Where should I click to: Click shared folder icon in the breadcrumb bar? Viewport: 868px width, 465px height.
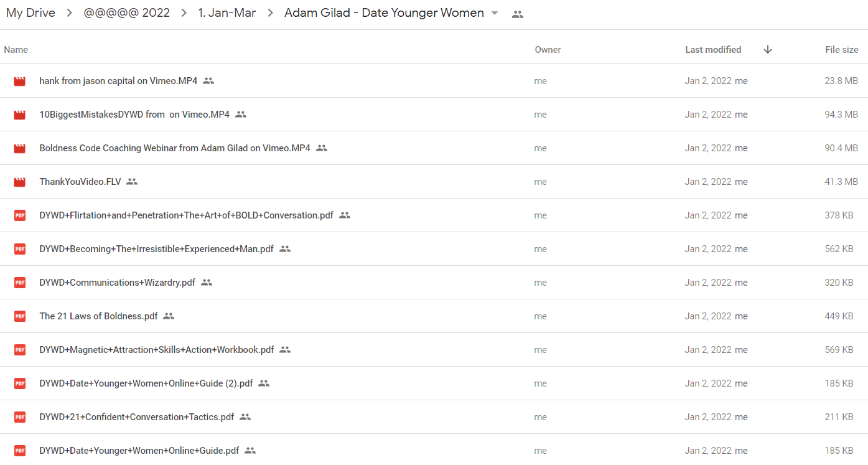(x=518, y=14)
